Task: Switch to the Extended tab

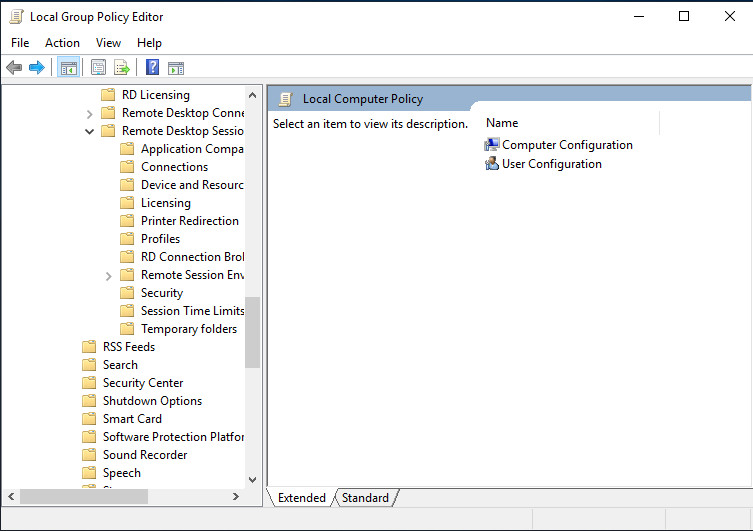Action: 301,498
